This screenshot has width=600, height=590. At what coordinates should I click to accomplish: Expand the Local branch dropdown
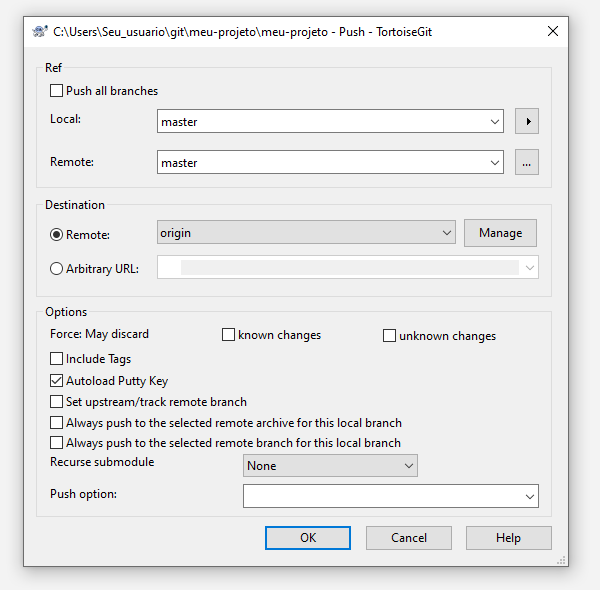coord(494,122)
